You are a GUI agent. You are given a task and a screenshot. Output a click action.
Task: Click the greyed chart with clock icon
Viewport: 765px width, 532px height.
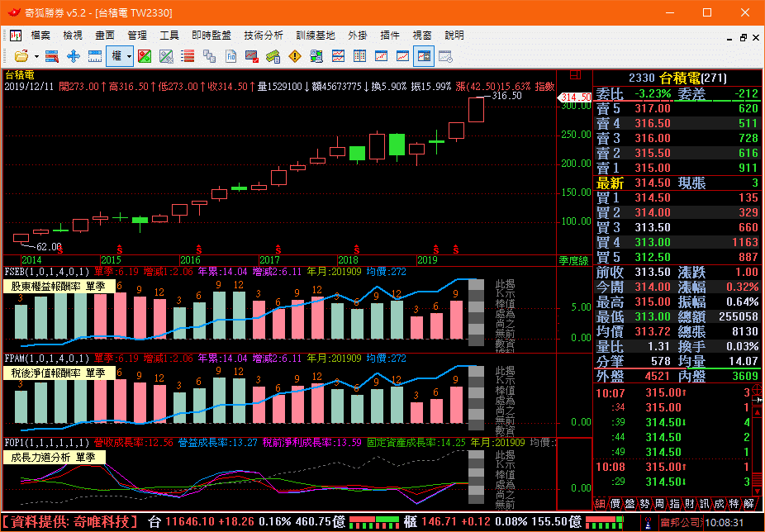coord(445,57)
